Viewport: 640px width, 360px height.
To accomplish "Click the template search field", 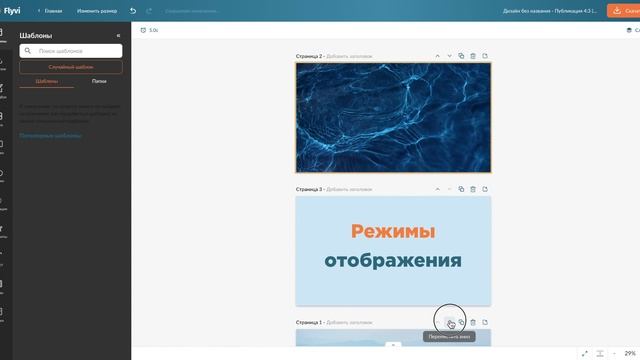I will pyautogui.click(x=71, y=51).
